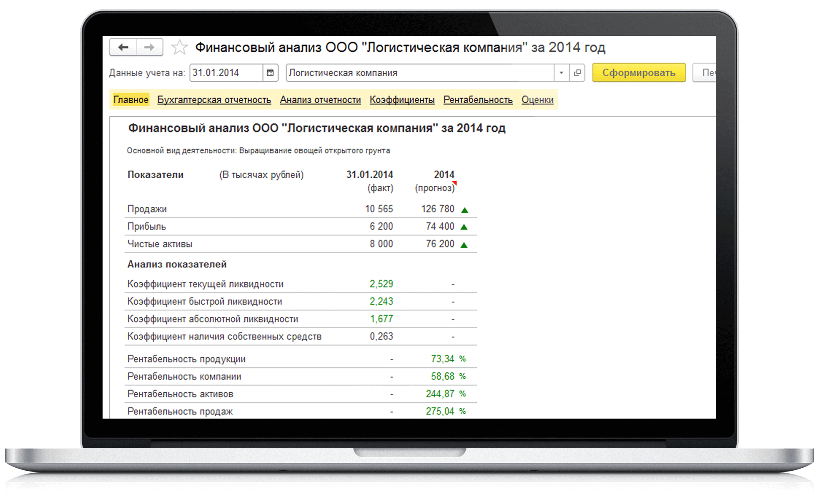Screen dimensions: 818x504
Task: Click the value 2,529
Action: tap(381, 284)
